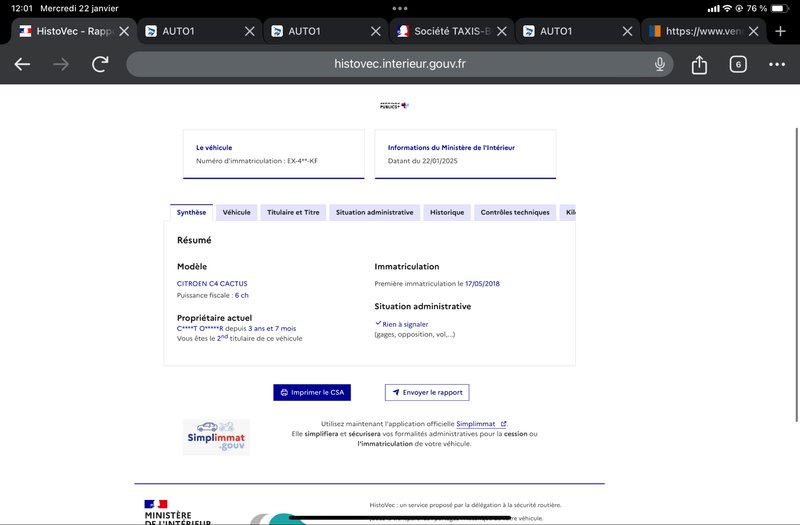Image resolution: width=800 pixels, height=525 pixels.
Task: Click the page vertical scrollbar
Action: pos(796,274)
